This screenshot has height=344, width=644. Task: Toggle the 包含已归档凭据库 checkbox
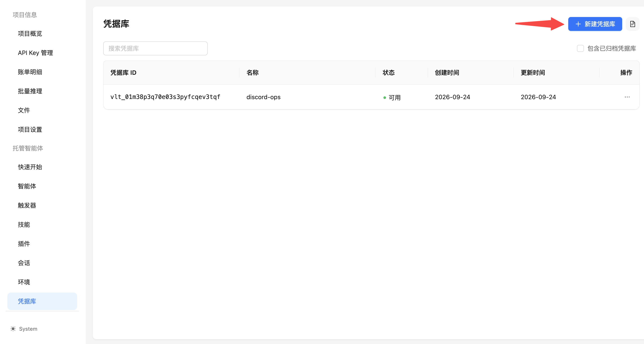coord(580,48)
